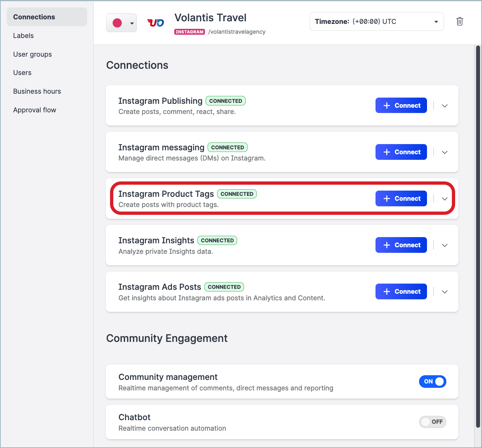Screen dimensions: 482x448
Task: Expand the Instagram Publishing section chevron
Action: (445, 106)
